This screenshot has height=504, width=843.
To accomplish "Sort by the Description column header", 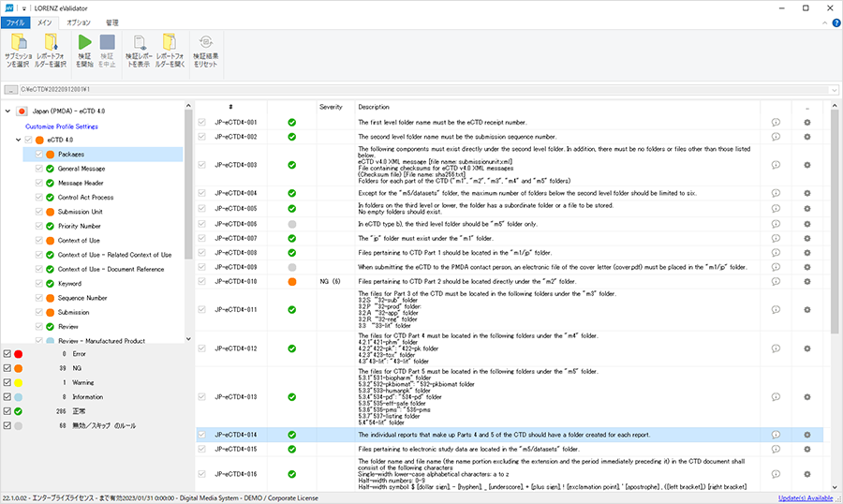I will coord(374,107).
